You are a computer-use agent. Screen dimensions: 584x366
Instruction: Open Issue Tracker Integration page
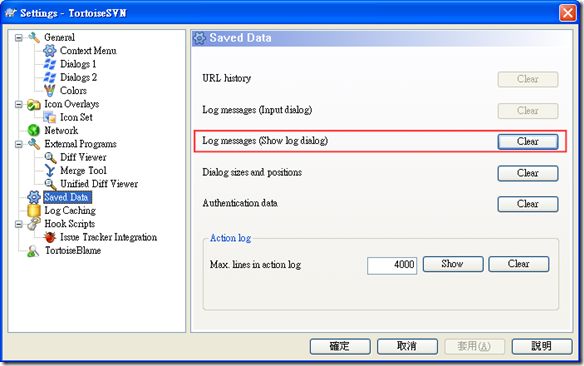tap(108, 237)
